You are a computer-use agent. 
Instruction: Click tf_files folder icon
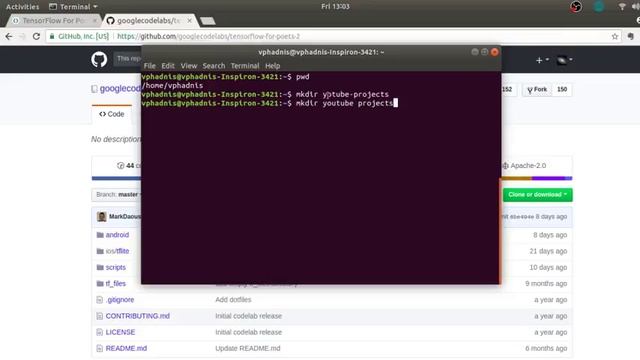(x=100, y=283)
